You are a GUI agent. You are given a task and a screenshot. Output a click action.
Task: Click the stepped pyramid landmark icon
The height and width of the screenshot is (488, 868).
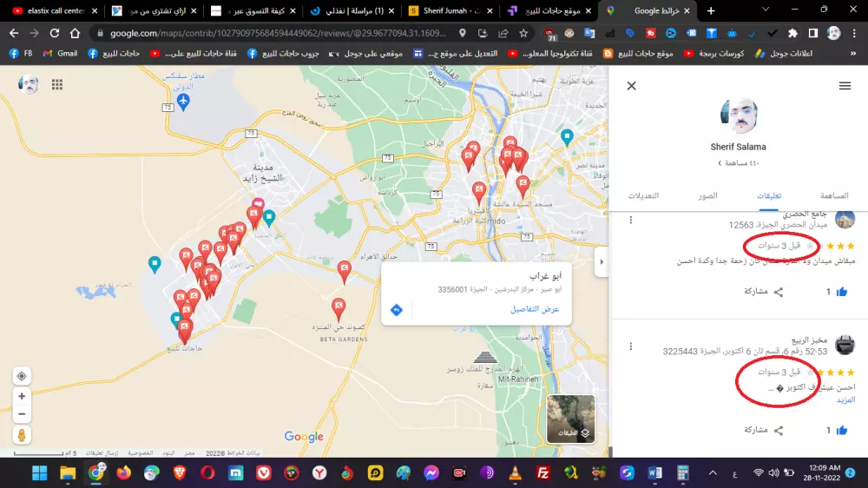(x=485, y=357)
